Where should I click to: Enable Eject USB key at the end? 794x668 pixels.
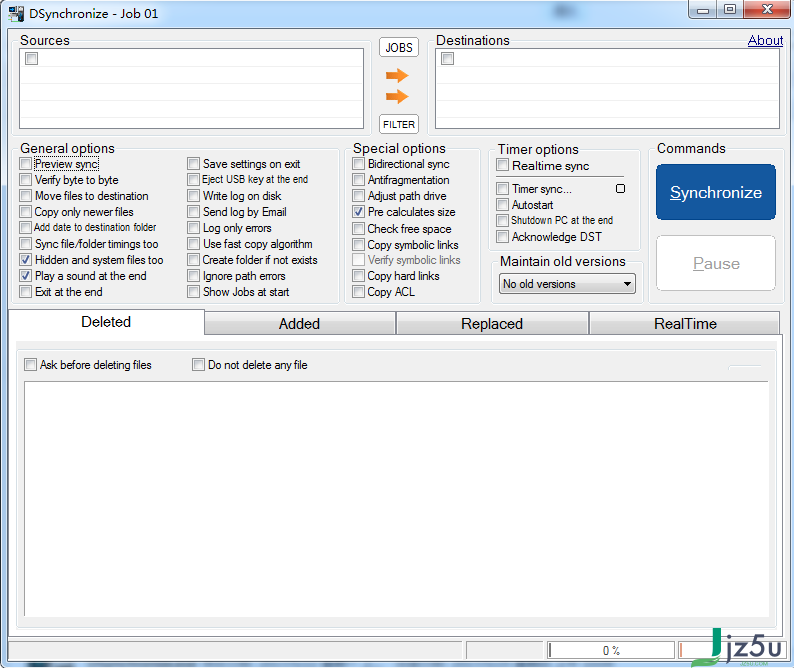coord(193,179)
